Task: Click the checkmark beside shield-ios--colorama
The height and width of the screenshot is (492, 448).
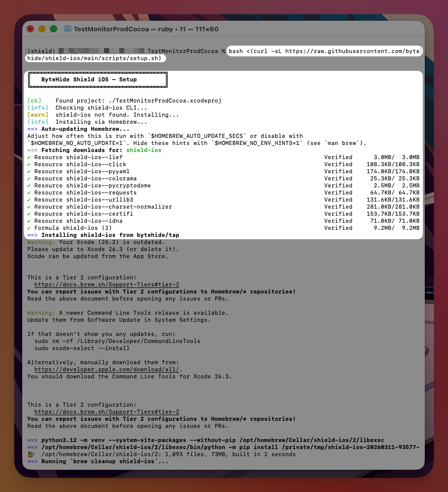Action: [x=29, y=178]
